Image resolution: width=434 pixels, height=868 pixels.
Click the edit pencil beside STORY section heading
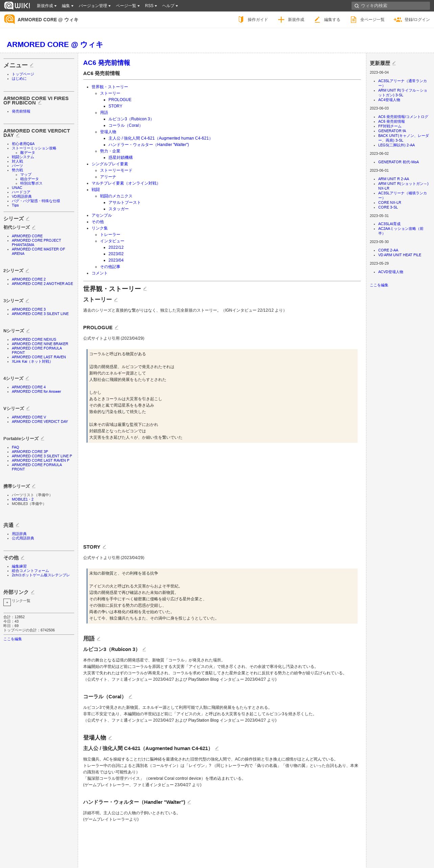point(104,547)
